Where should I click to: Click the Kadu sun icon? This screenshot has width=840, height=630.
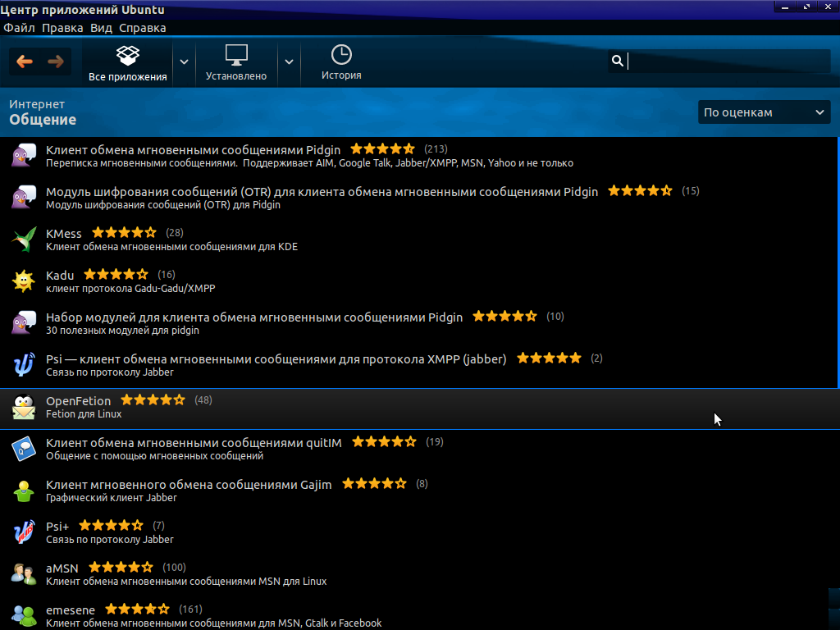pyautogui.click(x=24, y=281)
